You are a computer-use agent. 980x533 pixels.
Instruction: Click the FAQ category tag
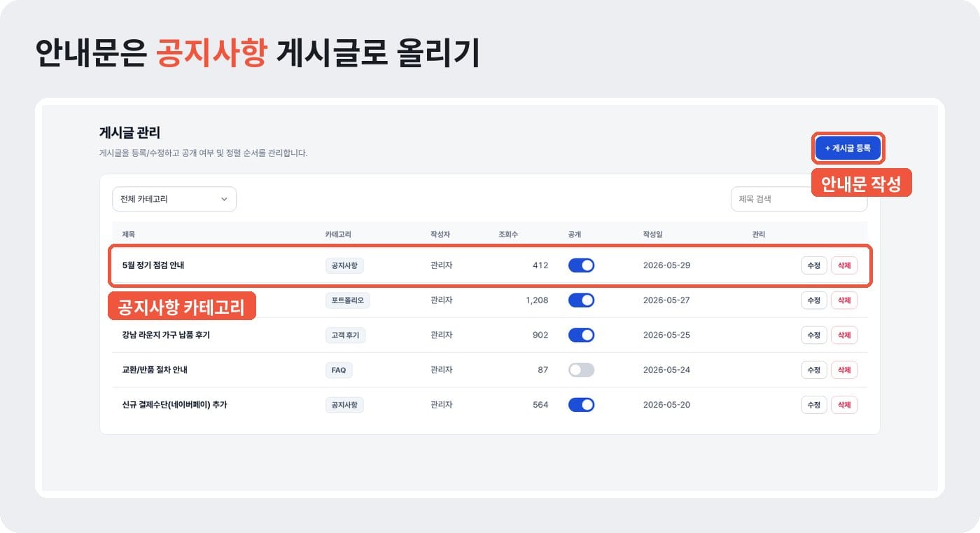coord(339,370)
